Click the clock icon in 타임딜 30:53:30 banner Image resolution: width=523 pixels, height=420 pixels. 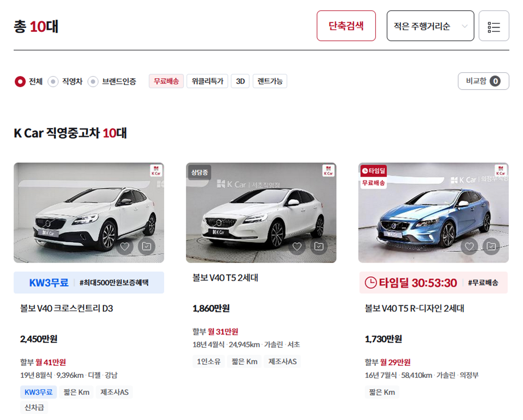pos(370,283)
